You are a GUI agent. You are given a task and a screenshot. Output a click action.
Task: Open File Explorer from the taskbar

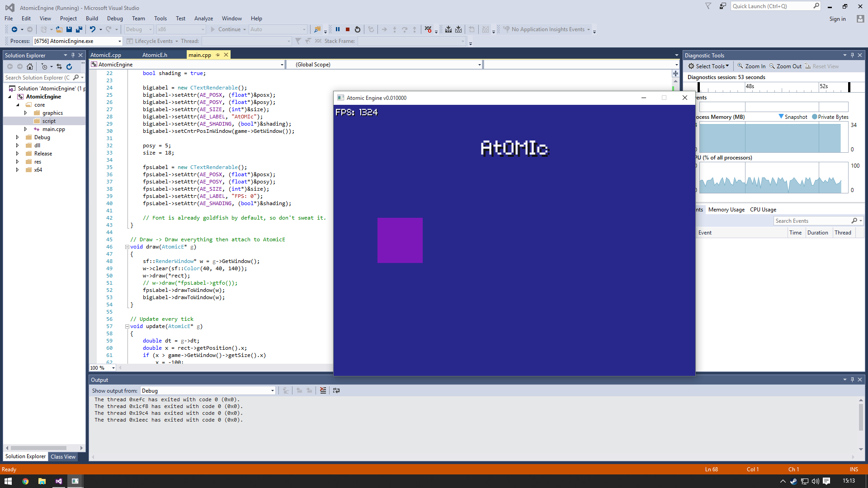42,481
